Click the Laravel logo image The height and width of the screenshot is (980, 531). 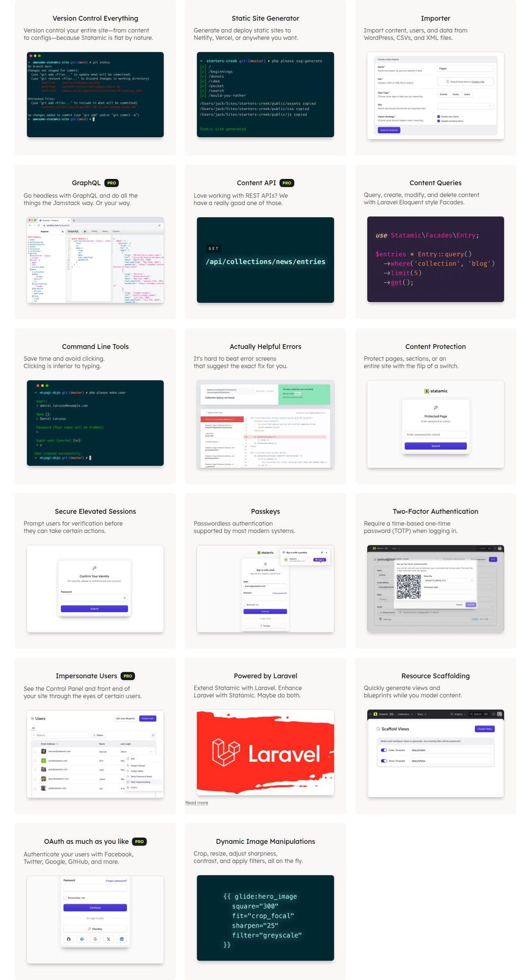(x=265, y=752)
